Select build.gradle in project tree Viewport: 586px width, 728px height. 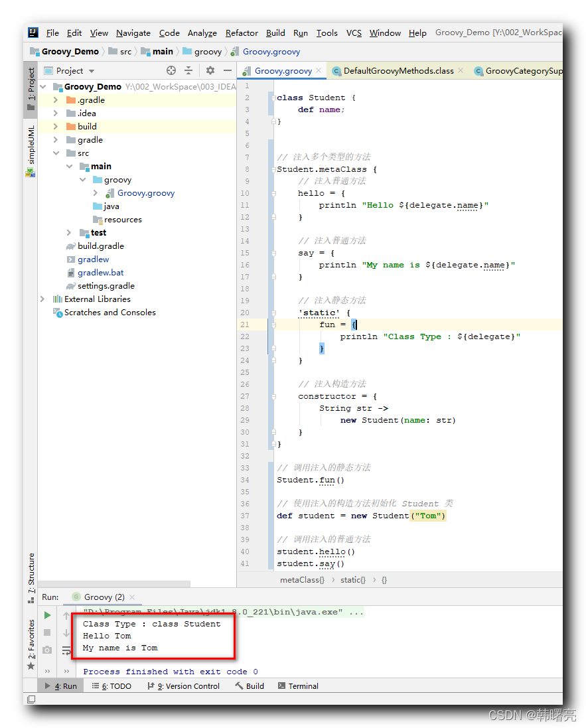pos(101,246)
